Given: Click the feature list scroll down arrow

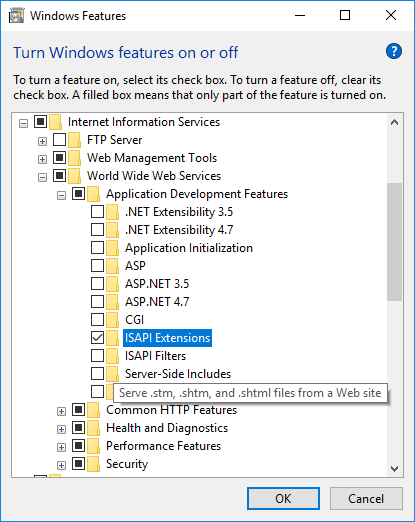Looking at the screenshot, I should click(x=395, y=469).
